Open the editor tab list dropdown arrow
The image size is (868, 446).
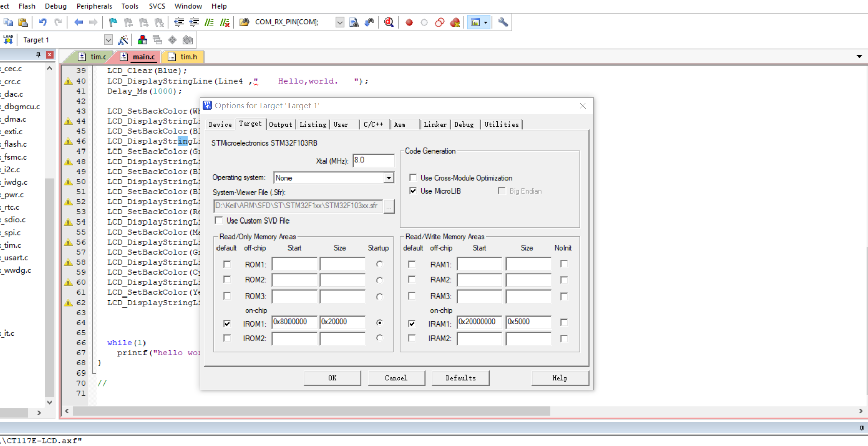859,57
